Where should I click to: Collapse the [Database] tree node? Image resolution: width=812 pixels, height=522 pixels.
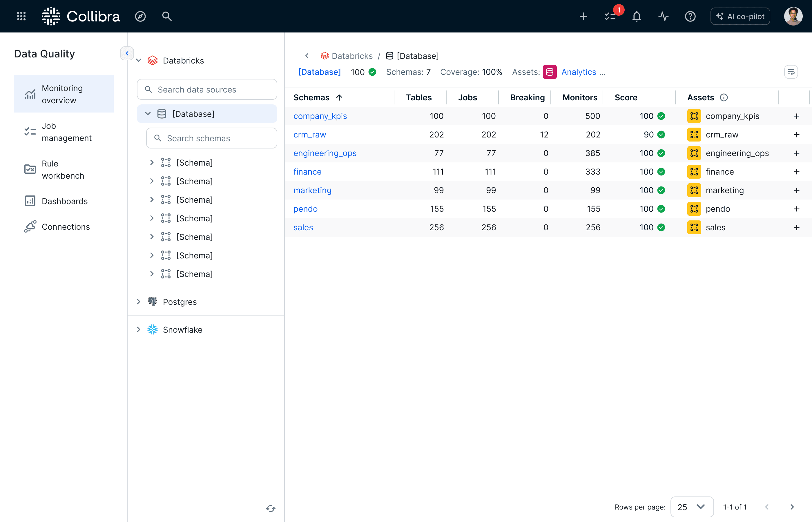pos(148,114)
